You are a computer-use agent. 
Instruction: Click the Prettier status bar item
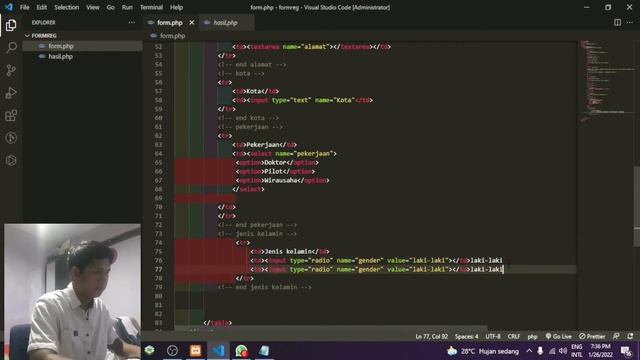click(x=592, y=336)
